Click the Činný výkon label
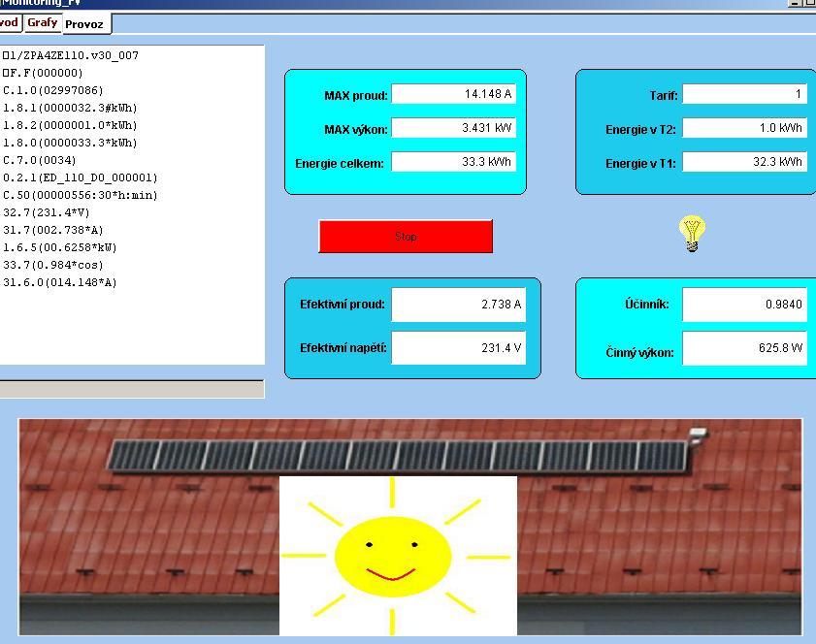816x644 pixels. (639, 353)
